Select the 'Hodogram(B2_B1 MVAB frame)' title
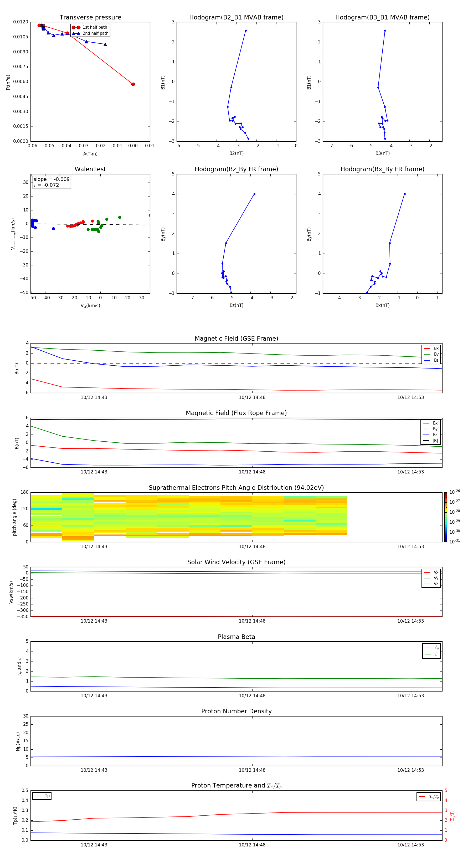Image resolution: width=473 pixels, height=868 pixels. pyautogui.click(x=236, y=18)
